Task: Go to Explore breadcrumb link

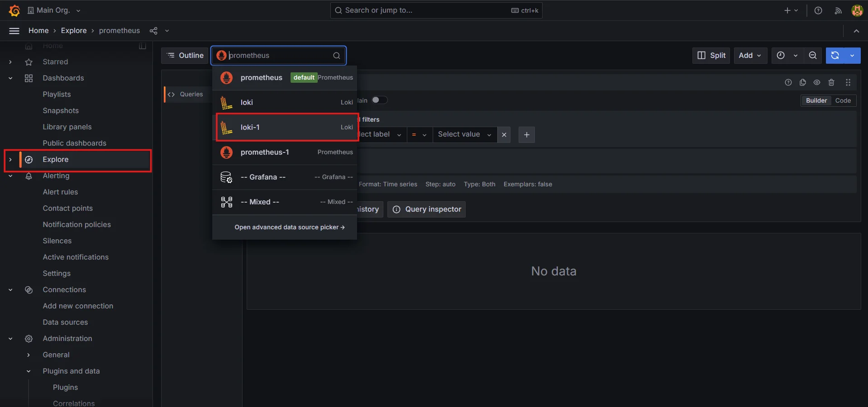Action: pos(74,31)
